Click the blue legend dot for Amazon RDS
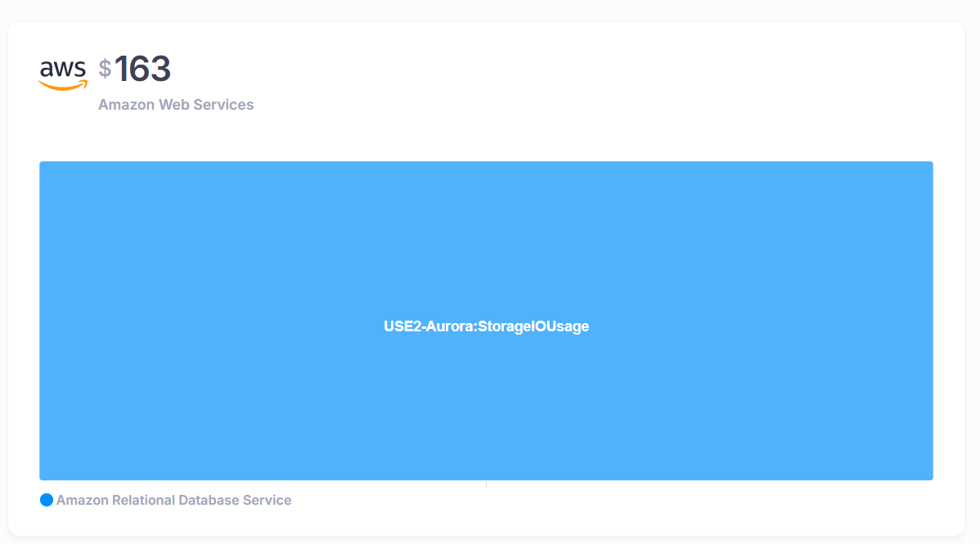The height and width of the screenshot is (544, 980). tap(47, 500)
